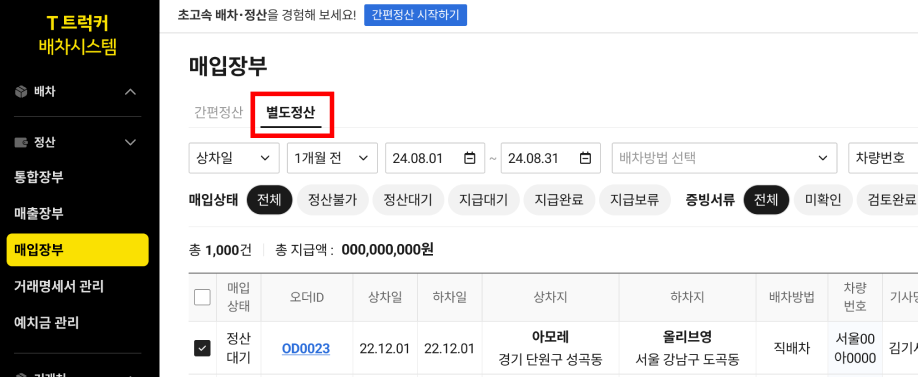This screenshot has width=918, height=377.
Task: Toggle the select-all checkbox in table header
Action: pos(202,297)
